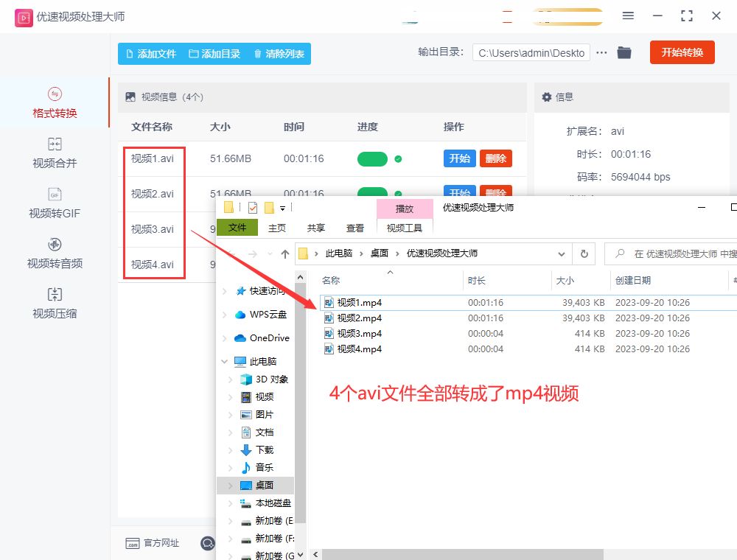Sort by 时长 column header
Screen dimensions: 737x560
click(477, 281)
